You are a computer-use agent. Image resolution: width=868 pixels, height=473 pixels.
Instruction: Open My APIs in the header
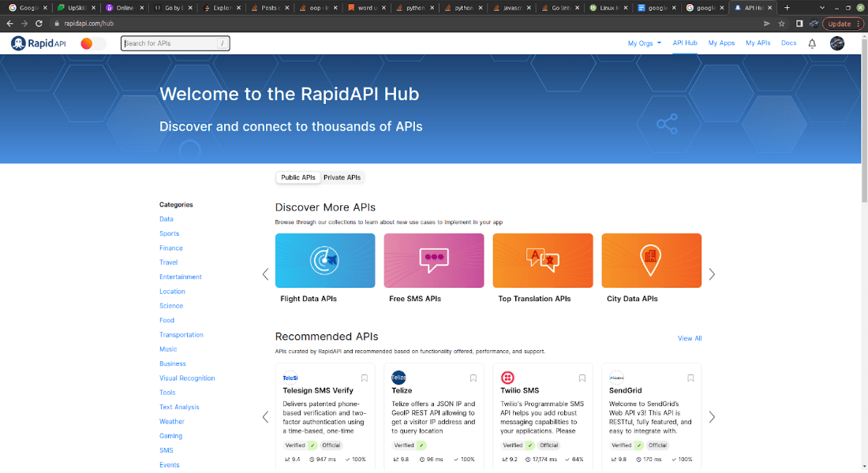pos(758,43)
